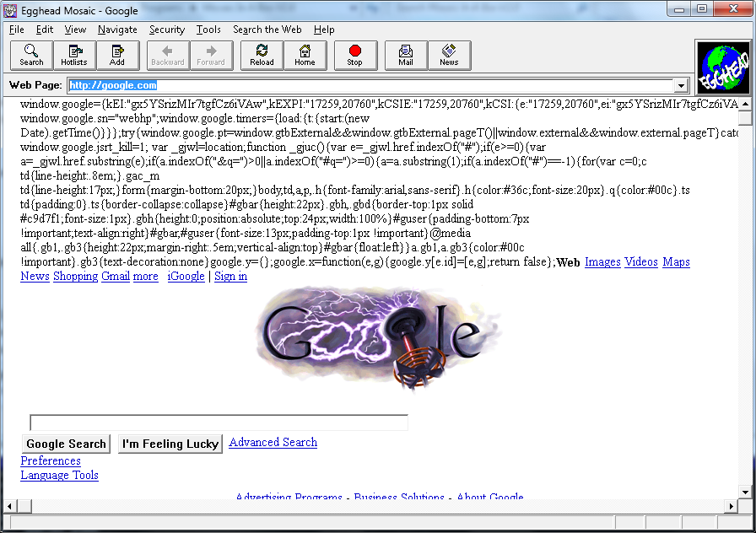Open News from the toolbar
Image resolution: width=756 pixels, height=533 pixels.
point(449,56)
